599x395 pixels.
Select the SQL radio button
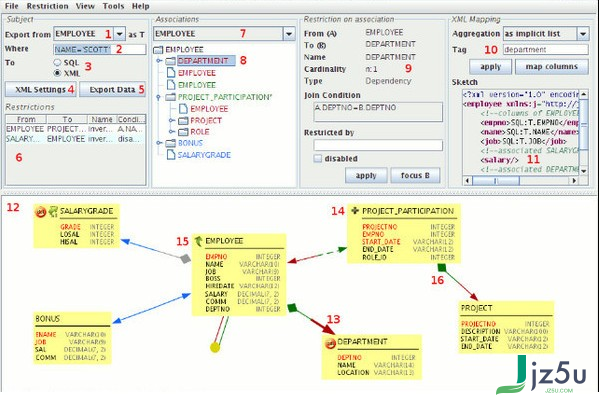pyautogui.click(x=57, y=62)
